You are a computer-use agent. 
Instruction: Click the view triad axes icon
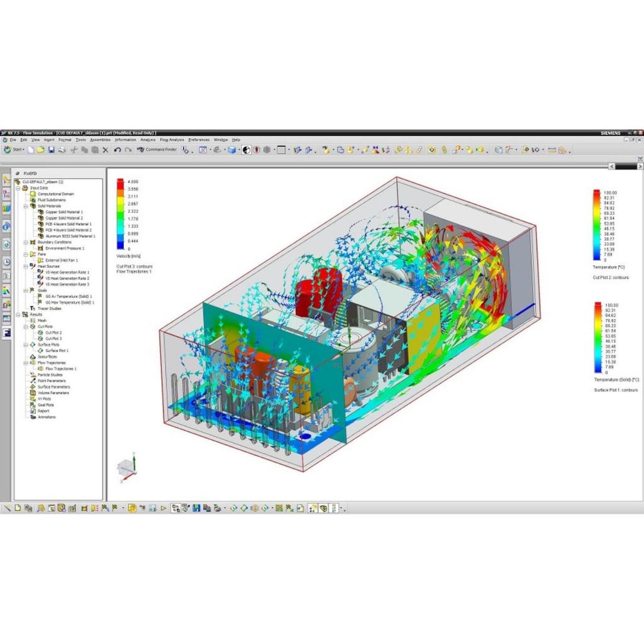pyautogui.click(x=128, y=467)
